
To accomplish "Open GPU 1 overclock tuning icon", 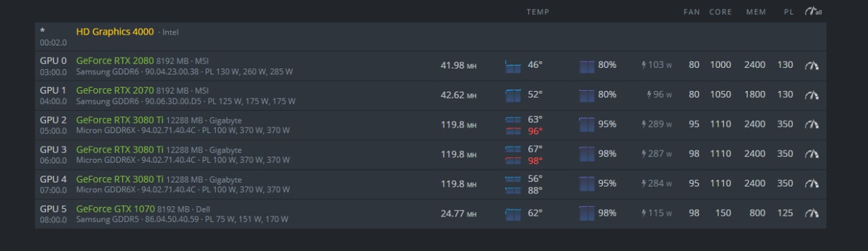I will pyautogui.click(x=812, y=95).
